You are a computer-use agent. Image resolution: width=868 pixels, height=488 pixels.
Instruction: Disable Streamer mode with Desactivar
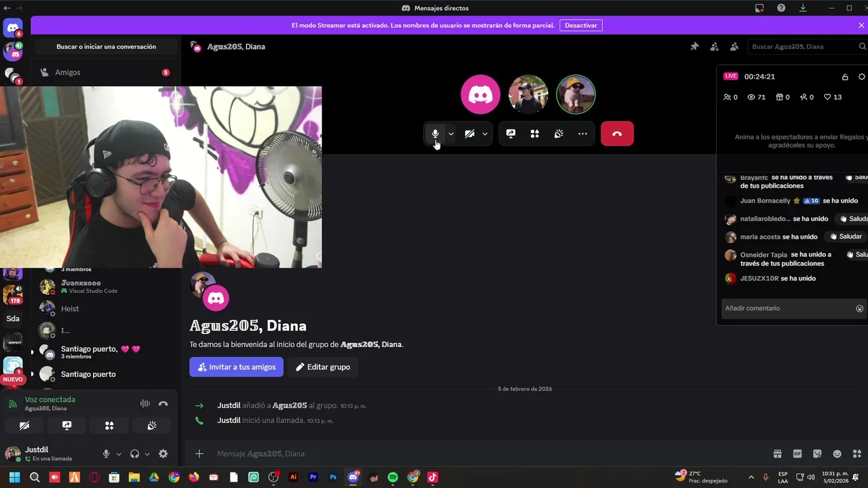pos(581,25)
